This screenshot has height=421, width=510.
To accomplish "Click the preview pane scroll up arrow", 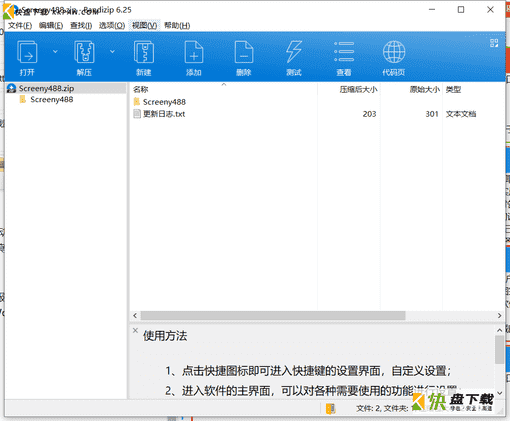I will [499, 330].
